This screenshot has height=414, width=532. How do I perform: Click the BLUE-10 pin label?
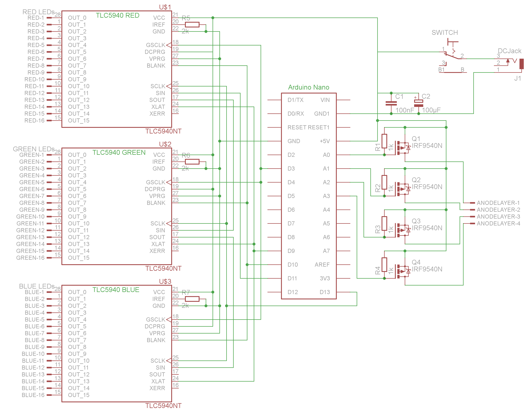[x=33, y=354]
